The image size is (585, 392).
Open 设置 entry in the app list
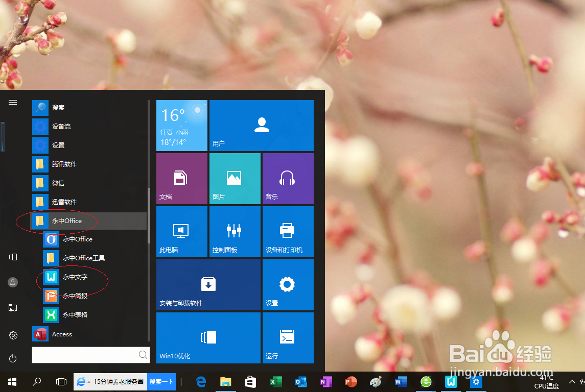click(89, 145)
